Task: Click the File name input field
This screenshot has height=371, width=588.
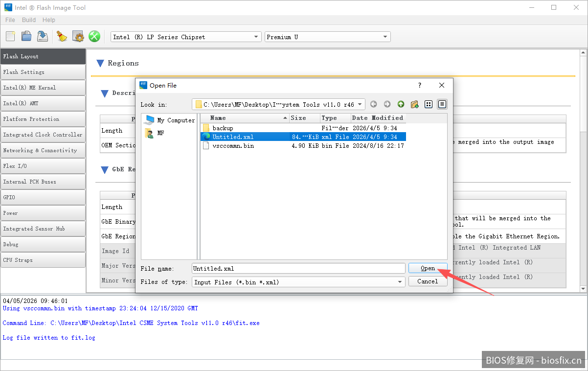Action: click(x=298, y=268)
